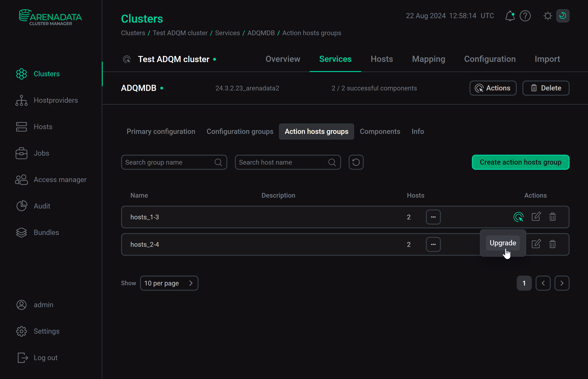588x379 pixels.
Task: Delete the hosts_2-4 group
Action: click(553, 244)
